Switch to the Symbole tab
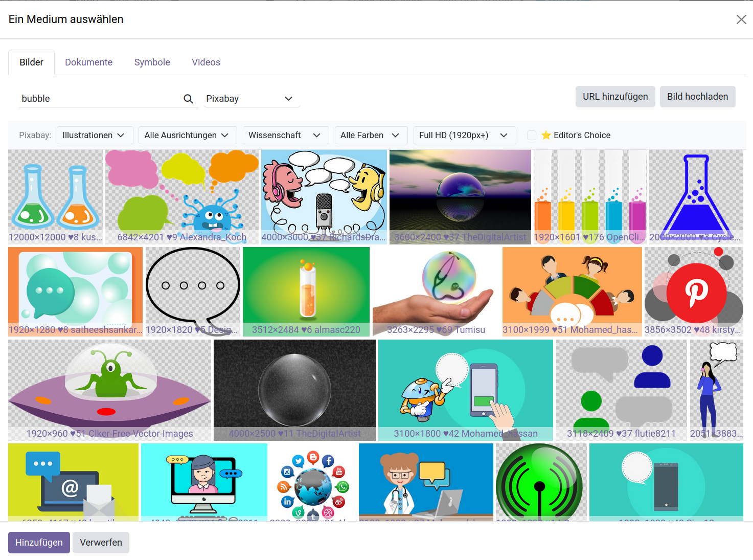This screenshot has width=753, height=560. 152,62
